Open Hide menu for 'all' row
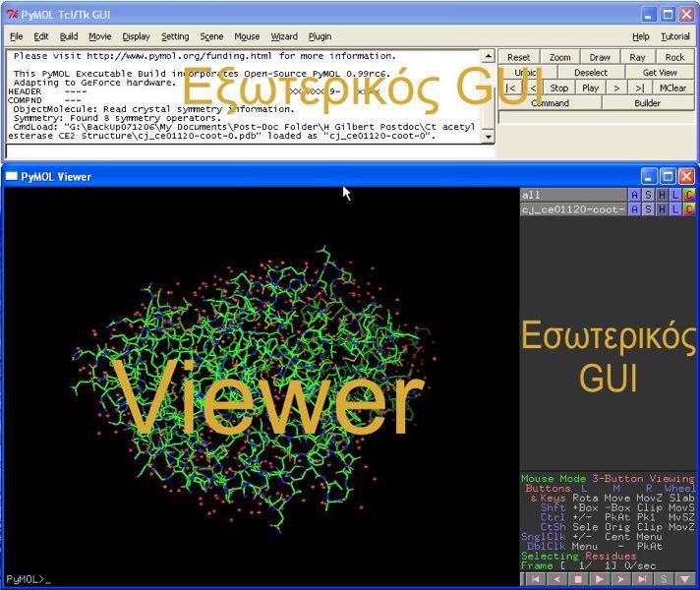 coord(662,195)
